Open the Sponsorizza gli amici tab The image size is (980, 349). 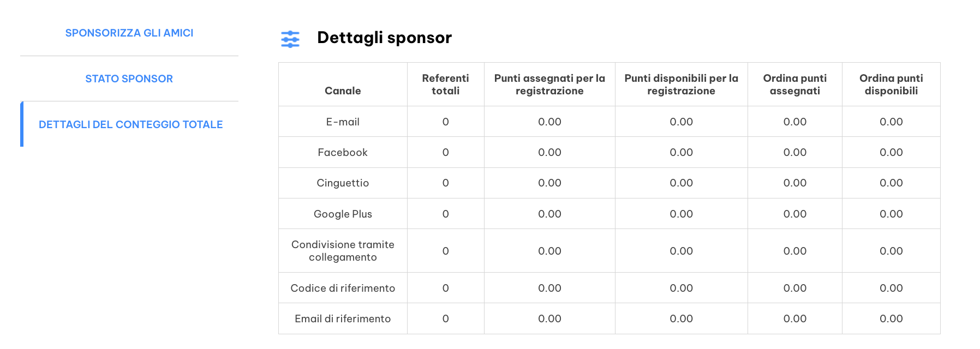[129, 33]
